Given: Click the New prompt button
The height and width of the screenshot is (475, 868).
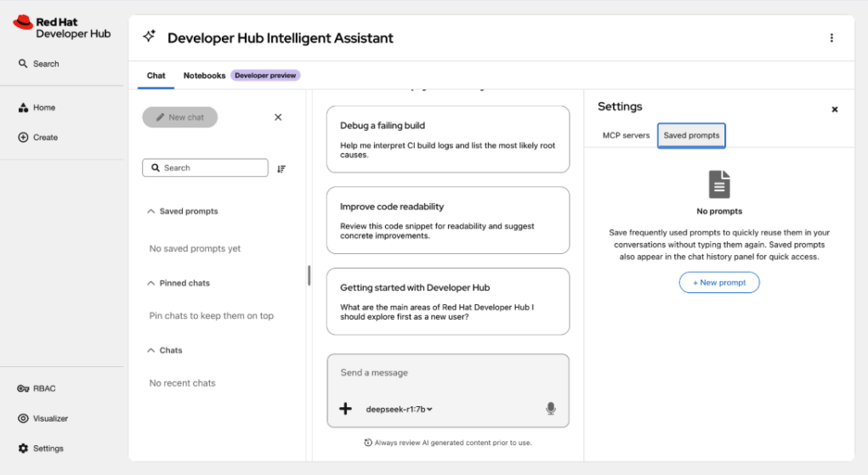Looking at the screenshot, I should (x=719, y=282).
